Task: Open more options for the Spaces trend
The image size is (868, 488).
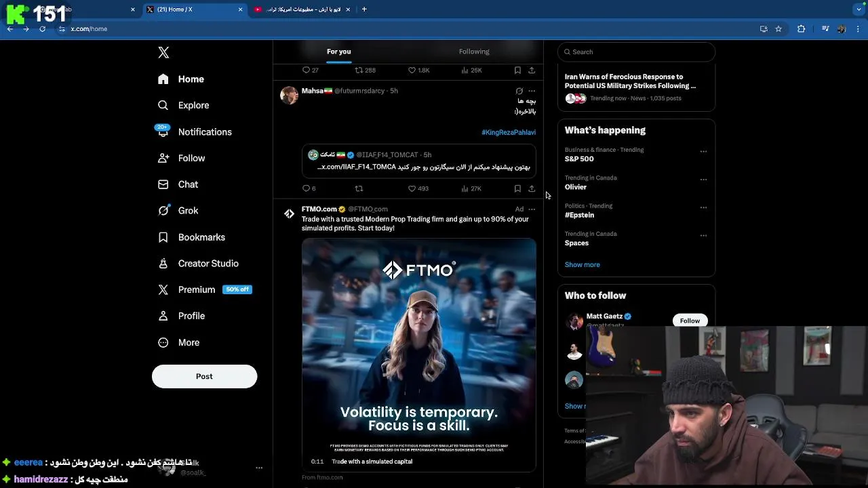Action: coord(703,235)
